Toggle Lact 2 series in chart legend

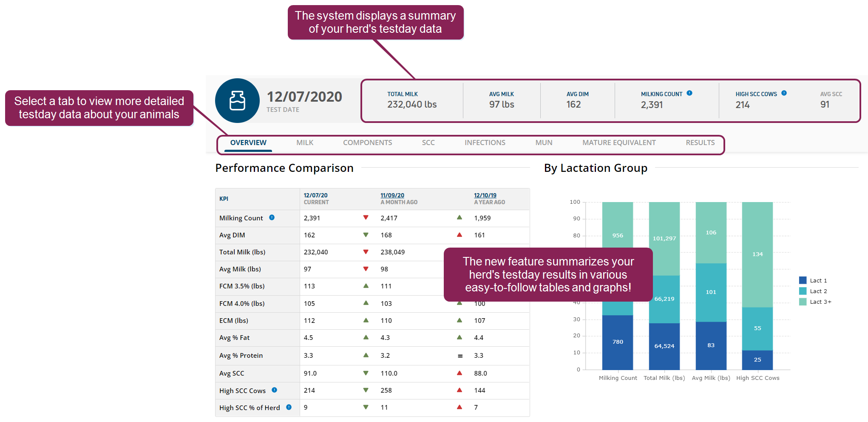click(813, 291)
